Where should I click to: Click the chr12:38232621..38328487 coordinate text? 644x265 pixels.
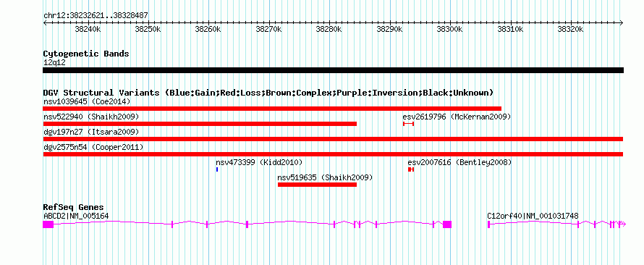tap(96, 16)
